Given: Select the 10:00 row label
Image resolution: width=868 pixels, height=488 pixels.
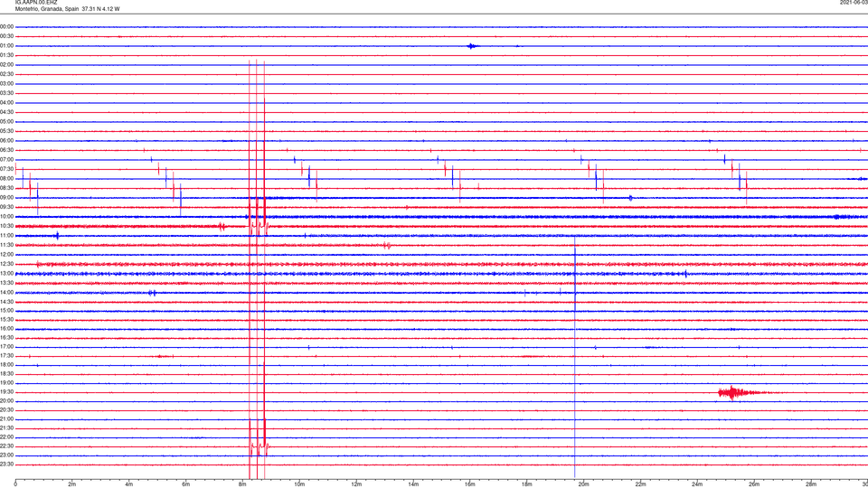Looking at the screenshot, I should 6,216.
